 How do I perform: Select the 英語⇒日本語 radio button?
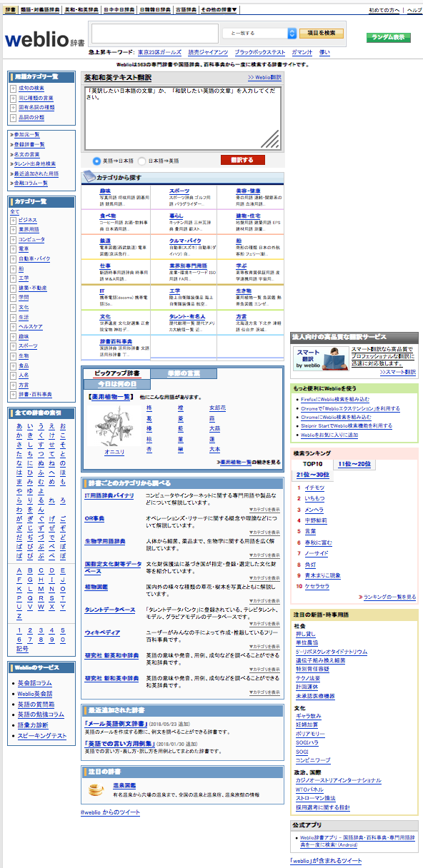tap(97, 161)
